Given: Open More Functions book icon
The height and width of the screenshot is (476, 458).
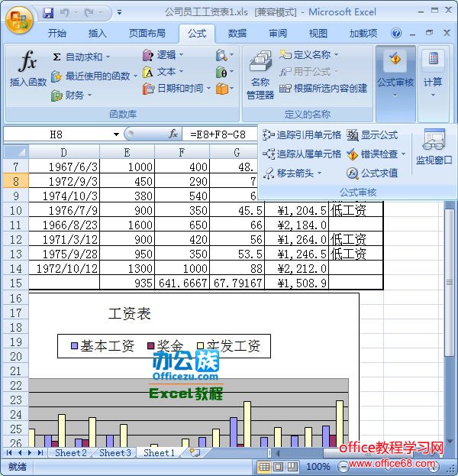Looking at the screenshot, I should (221, 89).
